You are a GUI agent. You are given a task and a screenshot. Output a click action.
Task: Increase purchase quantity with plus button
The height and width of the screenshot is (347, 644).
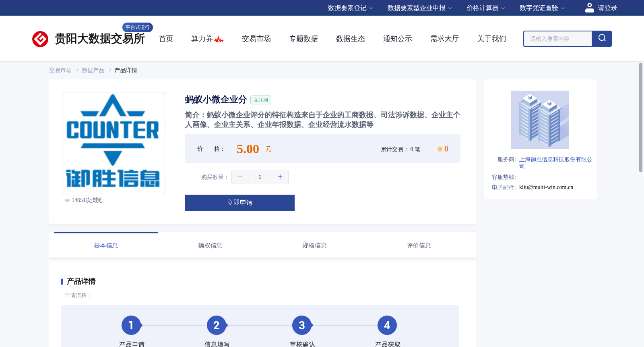click(x=280, y=177)
